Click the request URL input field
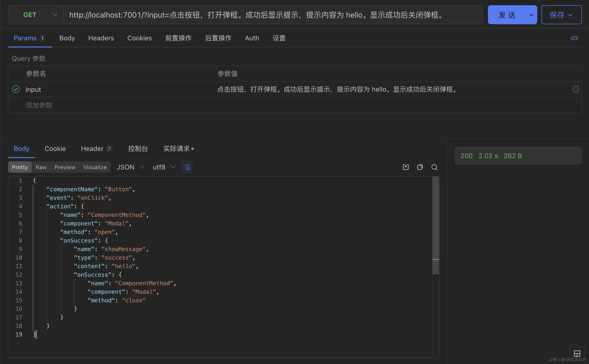The width and height of the screenshot is (589, 364). click(273, 15)
